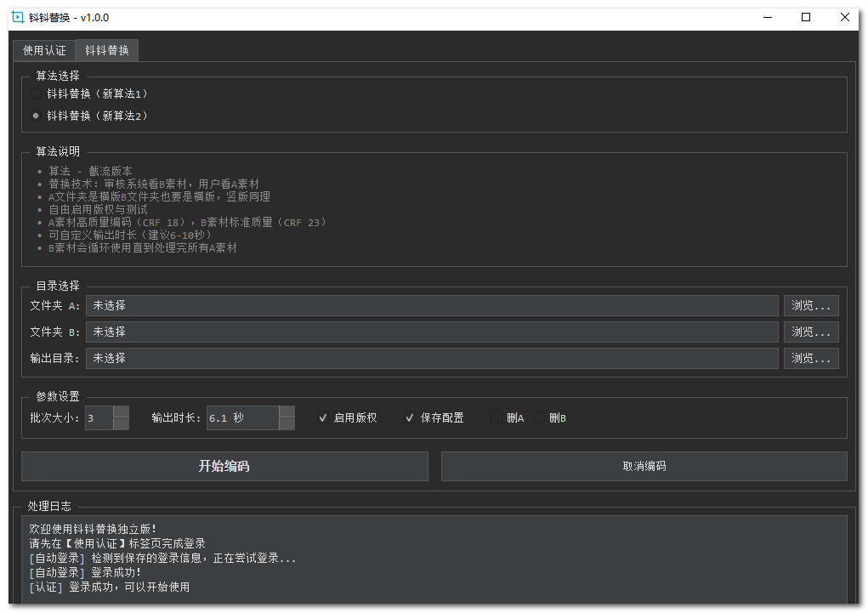Switch to the 使用认证 tab

pos(44,50)
